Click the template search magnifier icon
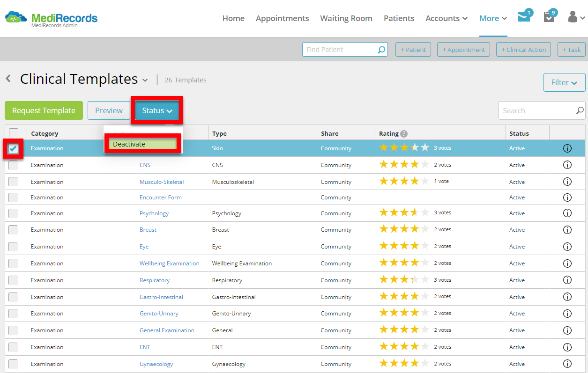The image size is (588, 373). coord(580,111)
